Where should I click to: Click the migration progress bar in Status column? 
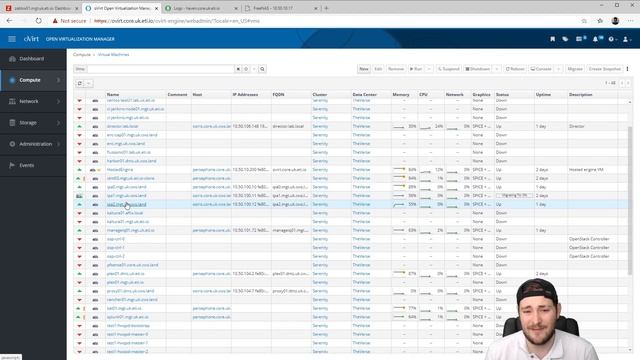coord(514,196)
